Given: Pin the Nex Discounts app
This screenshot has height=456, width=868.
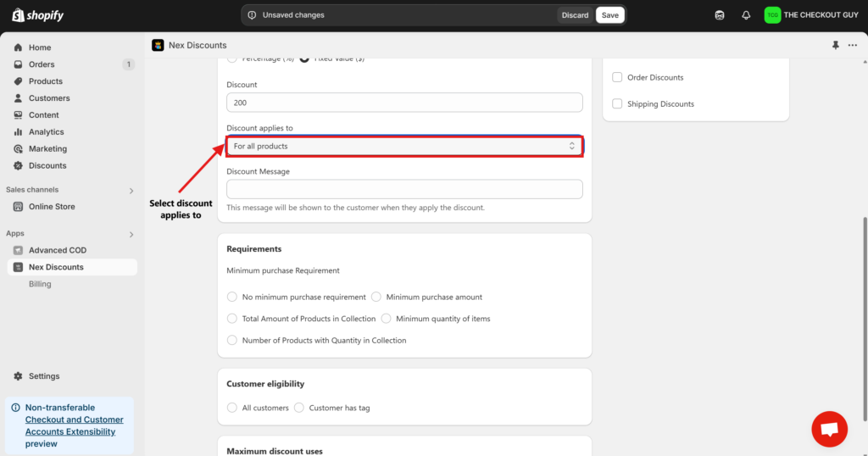Looking at the screenshot, I should pyautogui.click(x=835, y=46).
